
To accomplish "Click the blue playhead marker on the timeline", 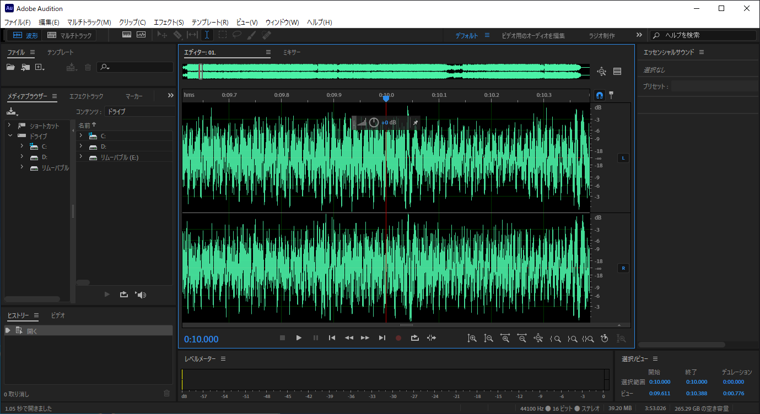I will (386, 97).
